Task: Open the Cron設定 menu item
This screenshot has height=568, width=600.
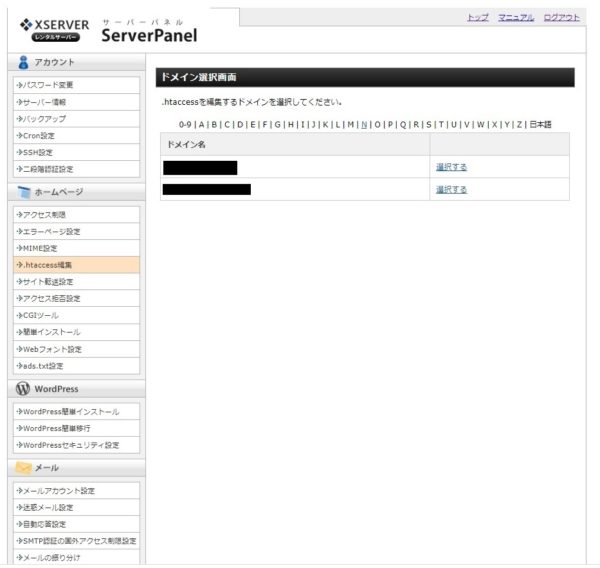Action: [x=38, y=135]
